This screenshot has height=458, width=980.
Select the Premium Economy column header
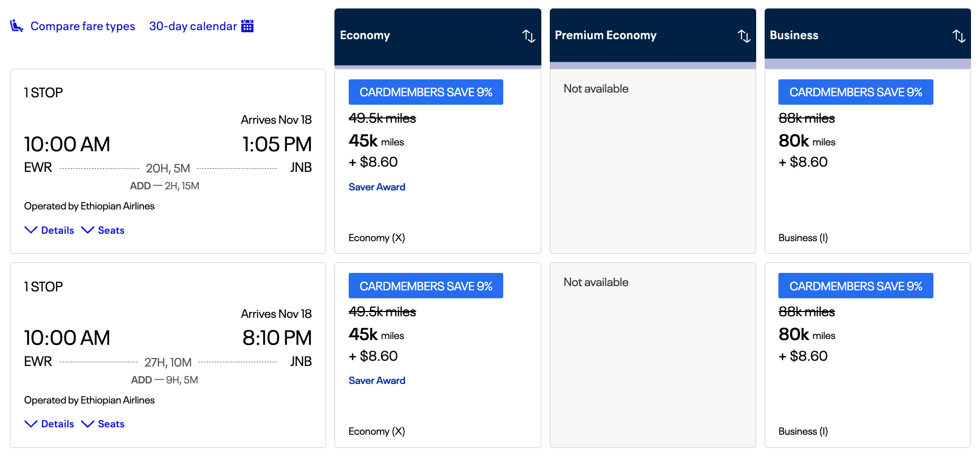click(x=605, y=35)
